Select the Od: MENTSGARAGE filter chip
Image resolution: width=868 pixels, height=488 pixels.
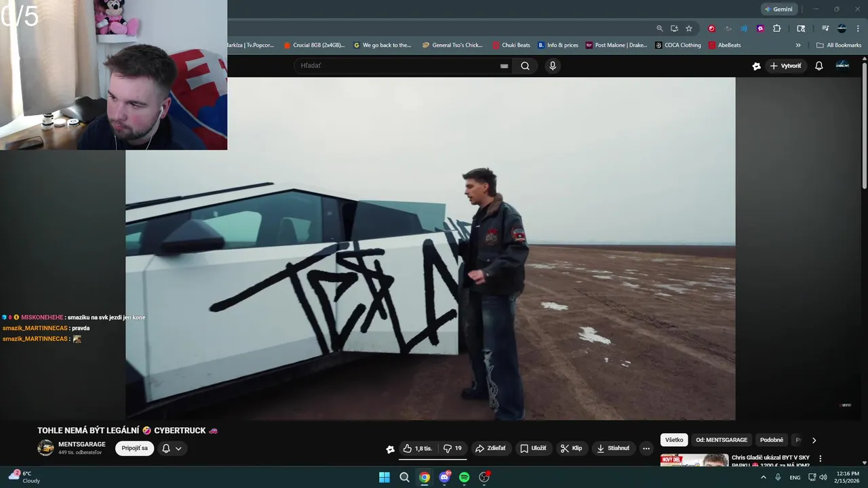tap(722, 440)
